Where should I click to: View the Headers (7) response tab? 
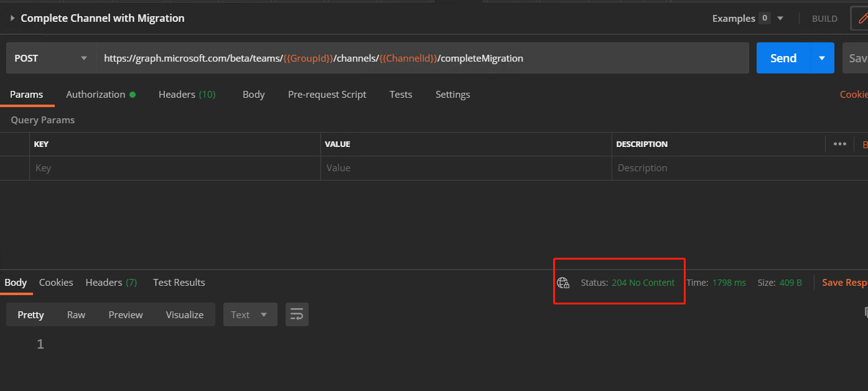pyautogui.click(x=111, y=282)
